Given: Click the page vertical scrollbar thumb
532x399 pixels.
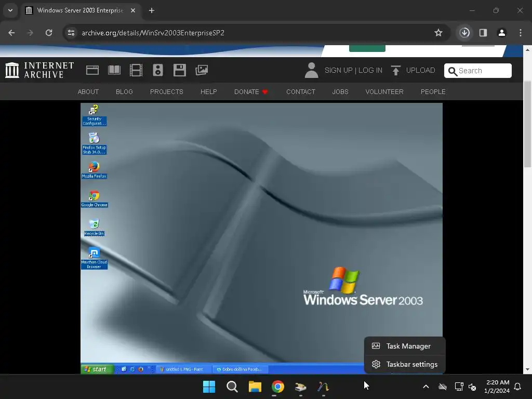Looking at the screenshot, I should (x=527, y=124).
